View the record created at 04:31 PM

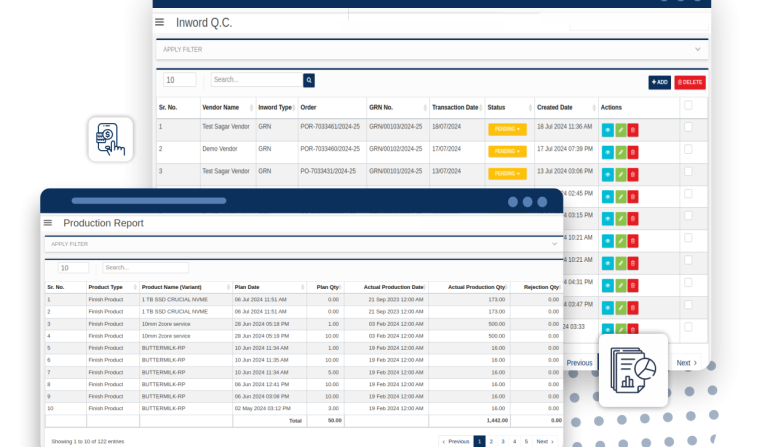click(607, 285)
